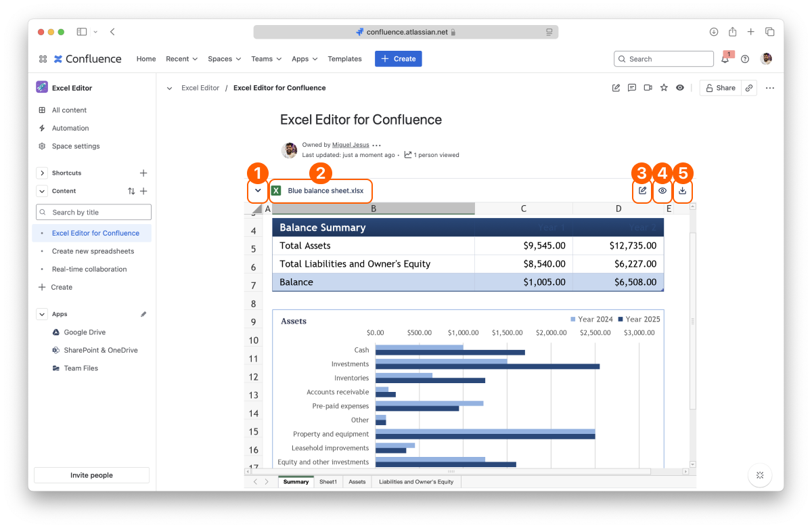This screenshot has width=812, height=528.
Task: Go to Home in the top navigation
Action: coord(146,59)
